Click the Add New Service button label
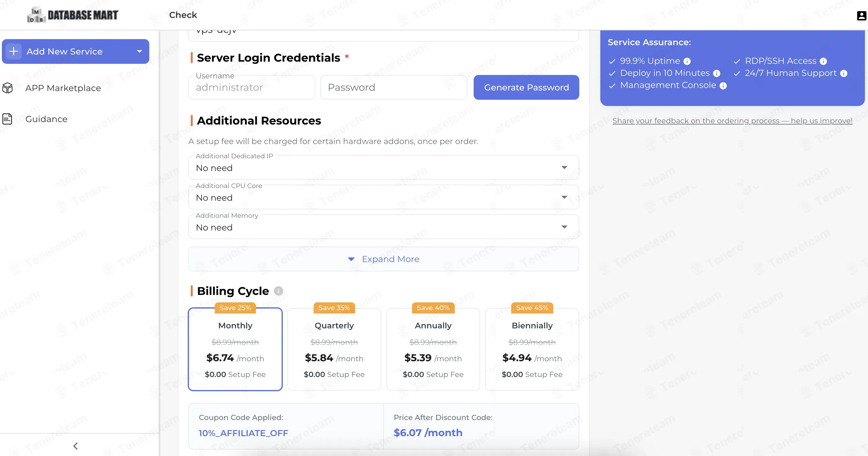The height and width of the screenshot is (456, 868). tap(64, 51)
